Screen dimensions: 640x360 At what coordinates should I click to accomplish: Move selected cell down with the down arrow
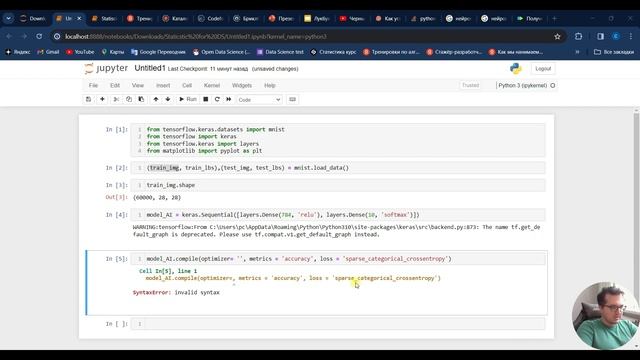point(168,99)
